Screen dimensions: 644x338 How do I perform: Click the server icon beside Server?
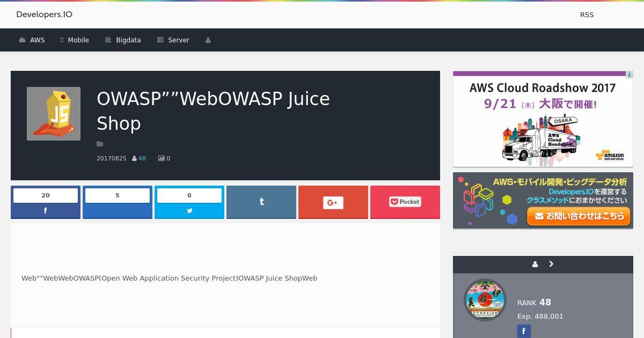(x=160, y=40)
